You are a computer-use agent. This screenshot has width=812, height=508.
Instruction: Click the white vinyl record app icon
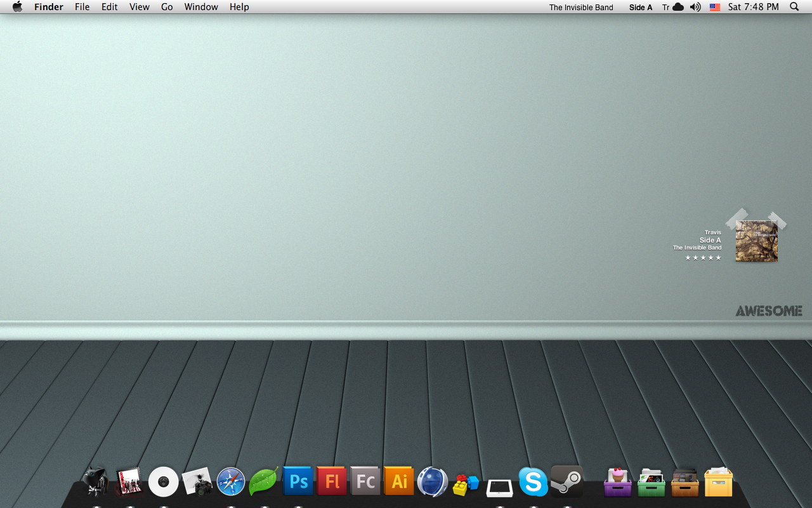(x=164, y=481)
